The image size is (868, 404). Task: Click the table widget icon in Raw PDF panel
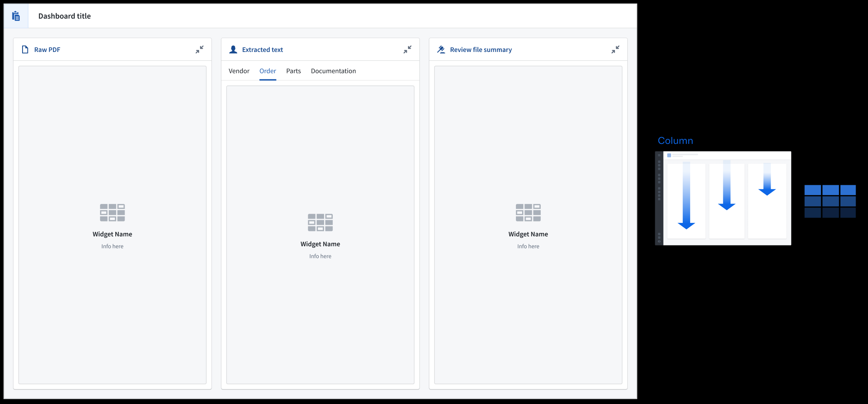(112, 212)
